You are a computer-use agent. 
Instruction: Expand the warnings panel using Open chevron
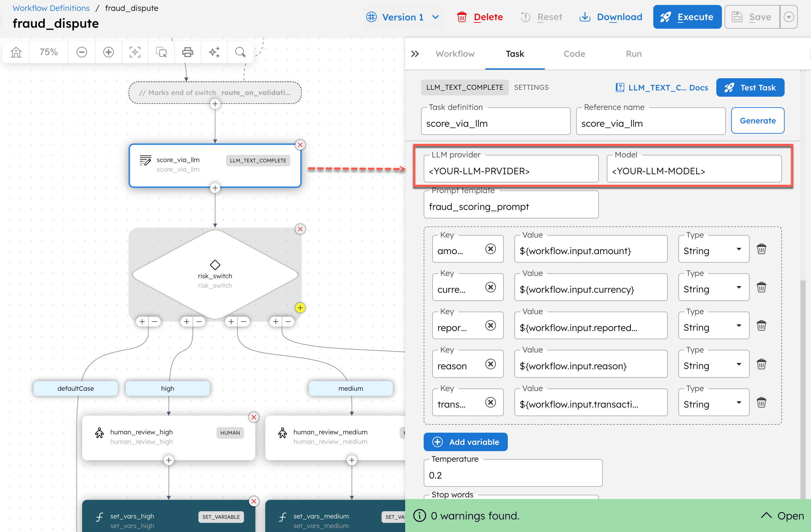(x=767, y=515)
